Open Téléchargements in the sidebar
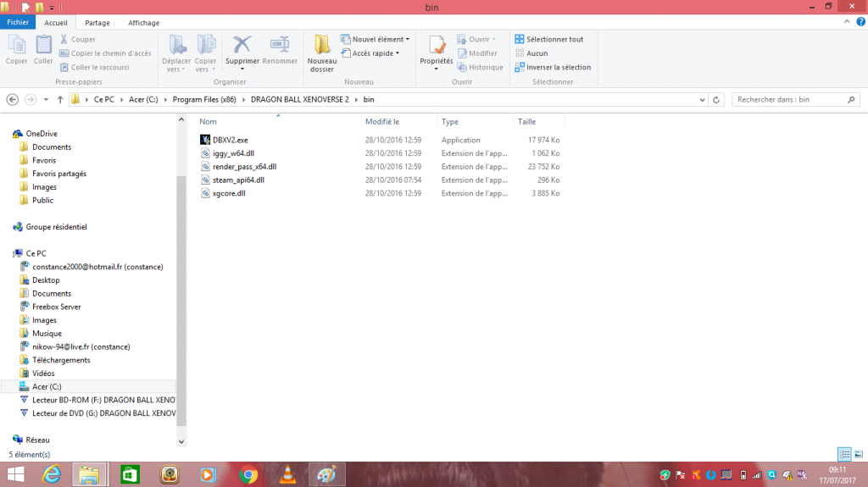The image size is (868, 487). pyautogui.click(x=61, y=360)
